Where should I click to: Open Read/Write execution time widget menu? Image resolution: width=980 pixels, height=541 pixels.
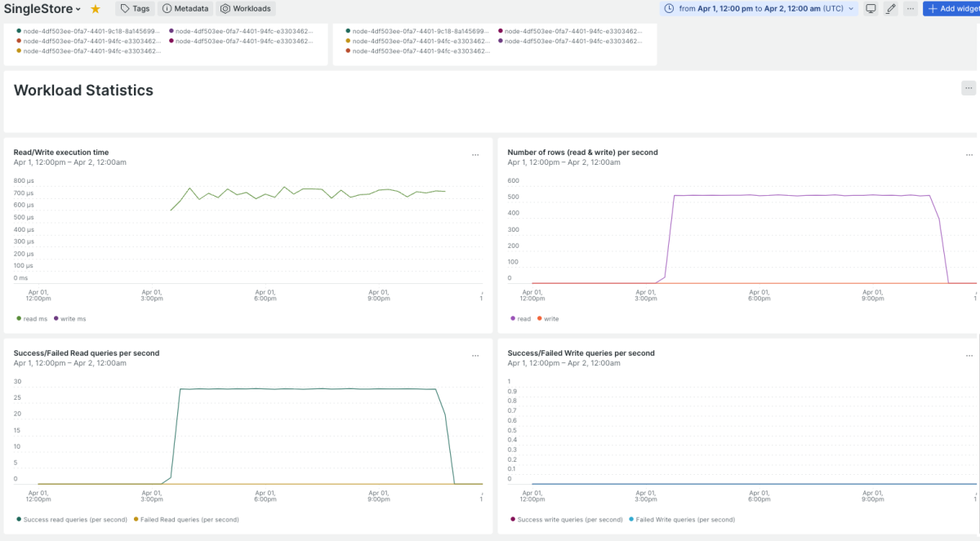pyautogui.click(x=475, y=154)
